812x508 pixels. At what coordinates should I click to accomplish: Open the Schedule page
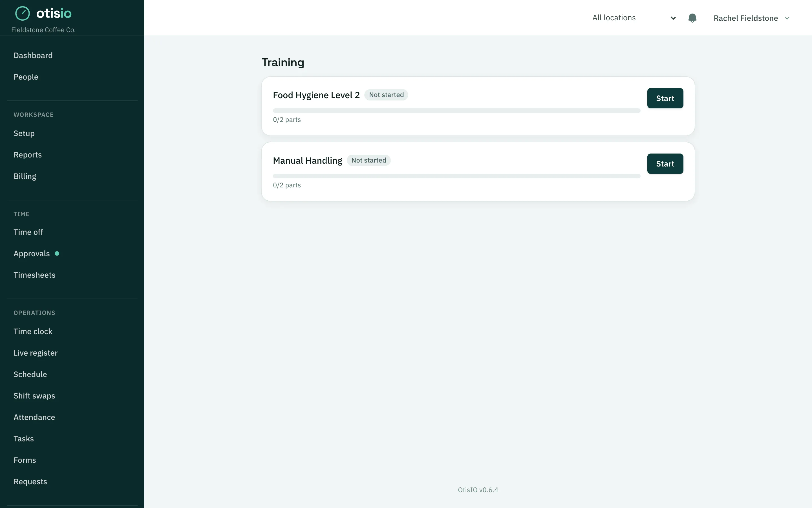[30, 375]
